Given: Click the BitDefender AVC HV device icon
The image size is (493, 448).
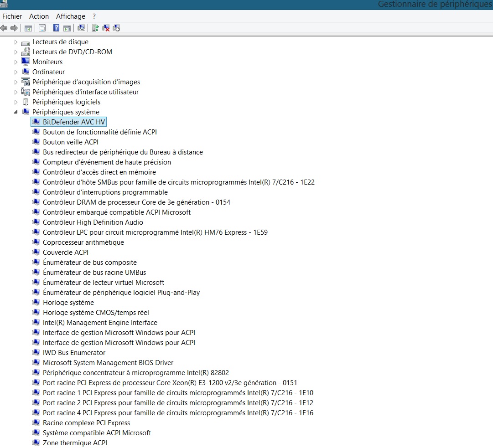Looking at the screenshot, I should click(x=36, y=122).
